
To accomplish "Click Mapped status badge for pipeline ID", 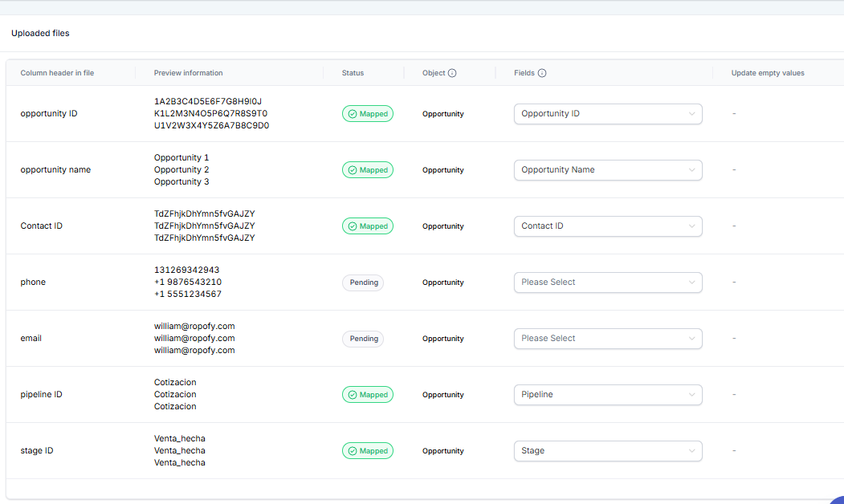I will pos(368,395).
